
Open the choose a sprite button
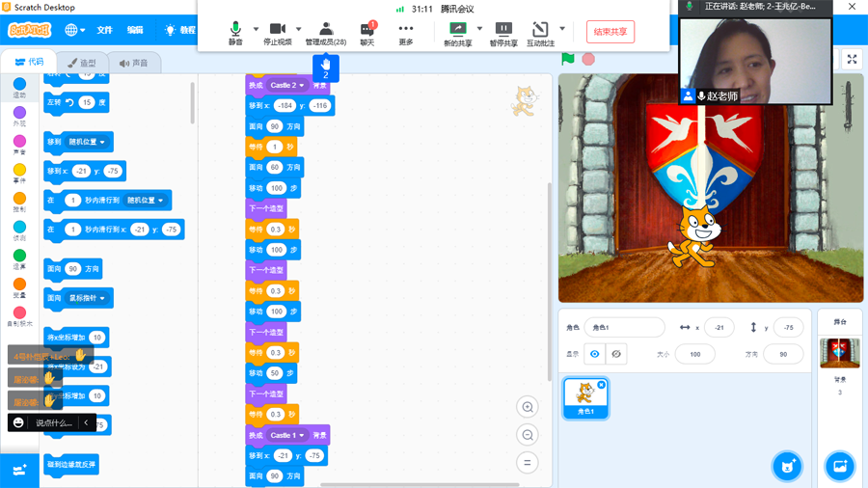(787, 466)
